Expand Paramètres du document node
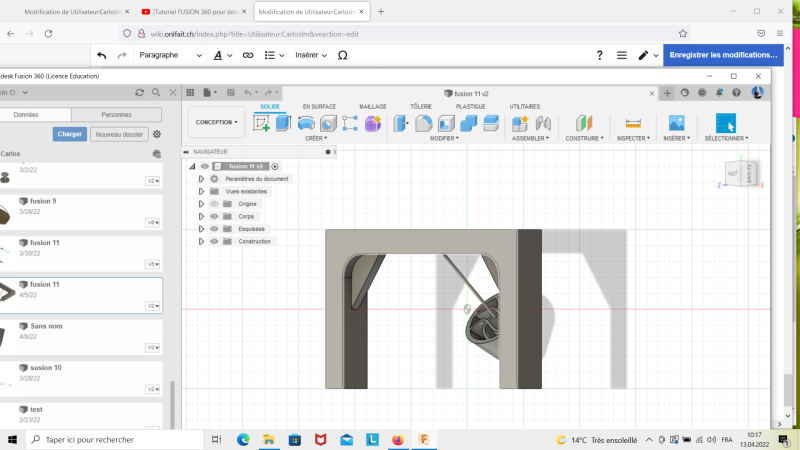800x450 pixels. point(201,179)
